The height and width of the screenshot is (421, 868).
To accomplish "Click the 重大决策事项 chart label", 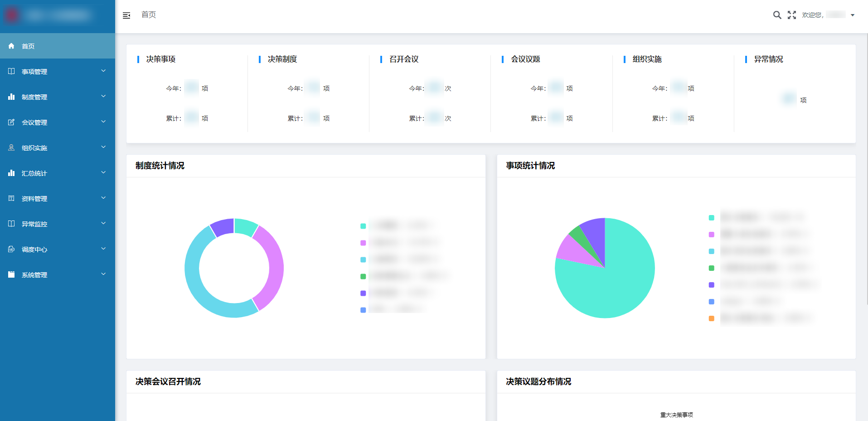I will 676,415.
